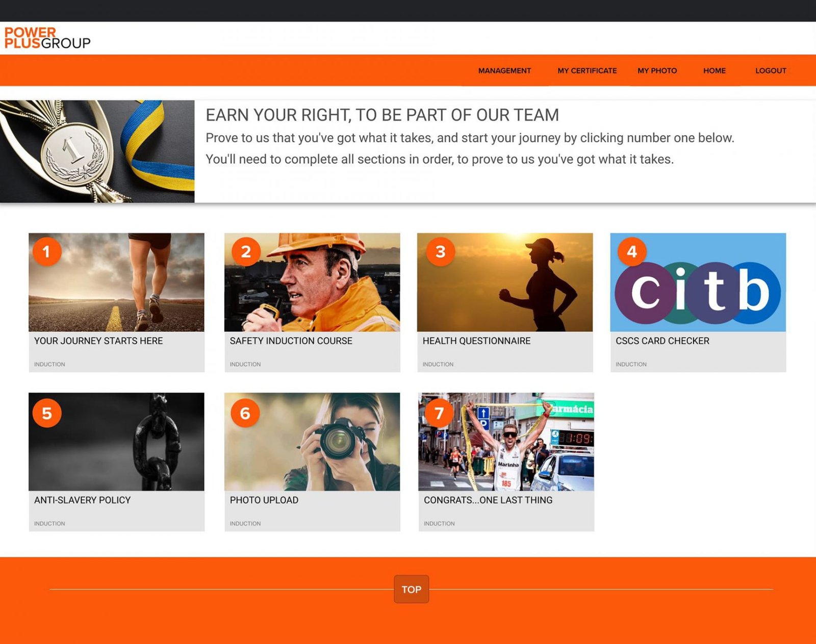
Task: Click the Power Plus Group logo
Action: pyautogui.click(x=47, y=38)
